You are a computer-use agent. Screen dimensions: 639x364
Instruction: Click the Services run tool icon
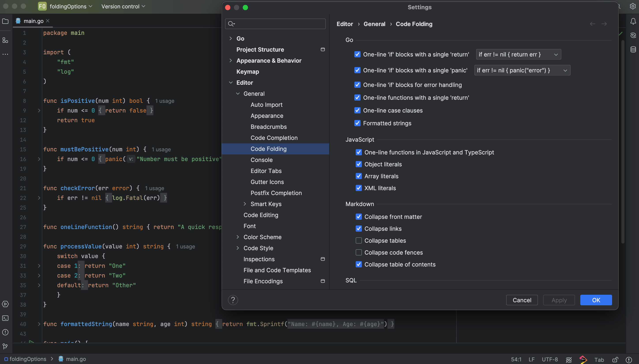click(5, 304)
